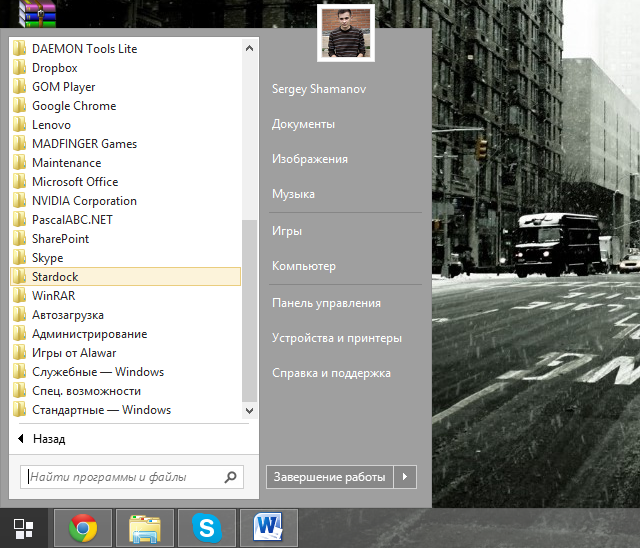Viewport: 640px width, 548px height.
Task: Expand the Автозагрузка folder
Action: [125, 315]
